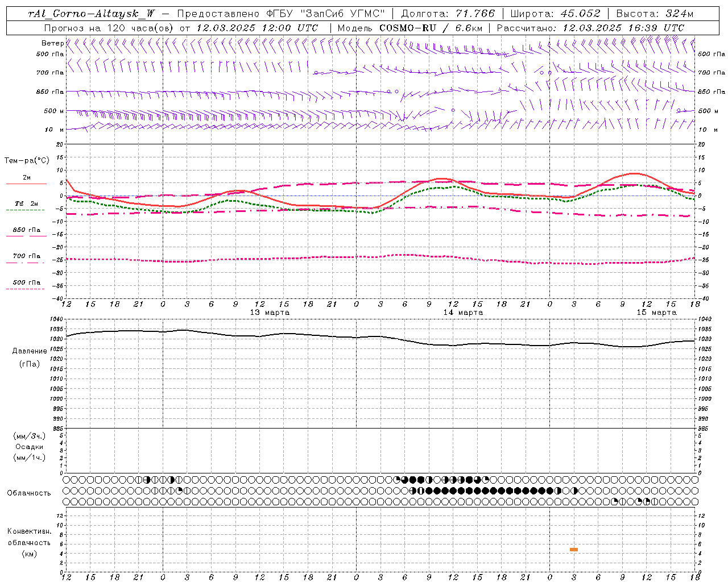This screenshot has width=728, height=582.
Task: Click the (гПа) pressure unit label
Action: point(30,364)
